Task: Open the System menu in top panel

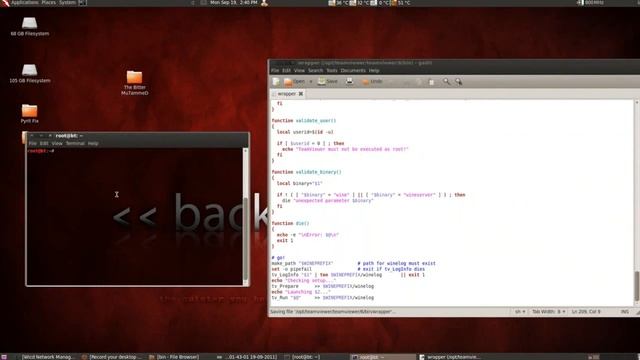Action: click(x=67, y=2)
